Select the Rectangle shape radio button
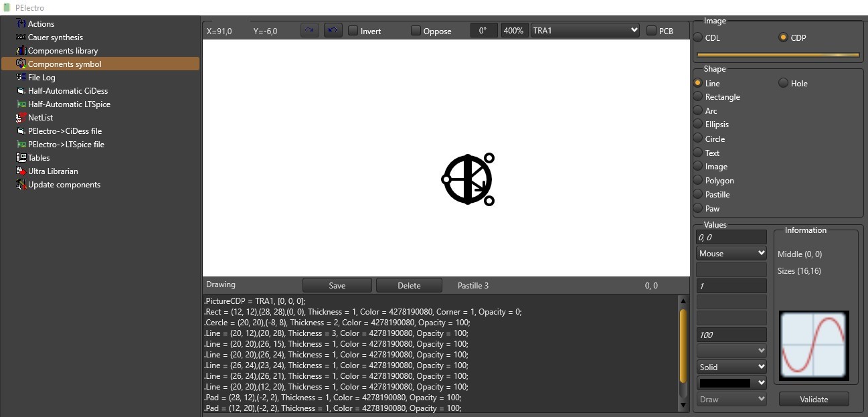This screenshot has width=868, height=417. pyautogui.click(x=698, y=97)
